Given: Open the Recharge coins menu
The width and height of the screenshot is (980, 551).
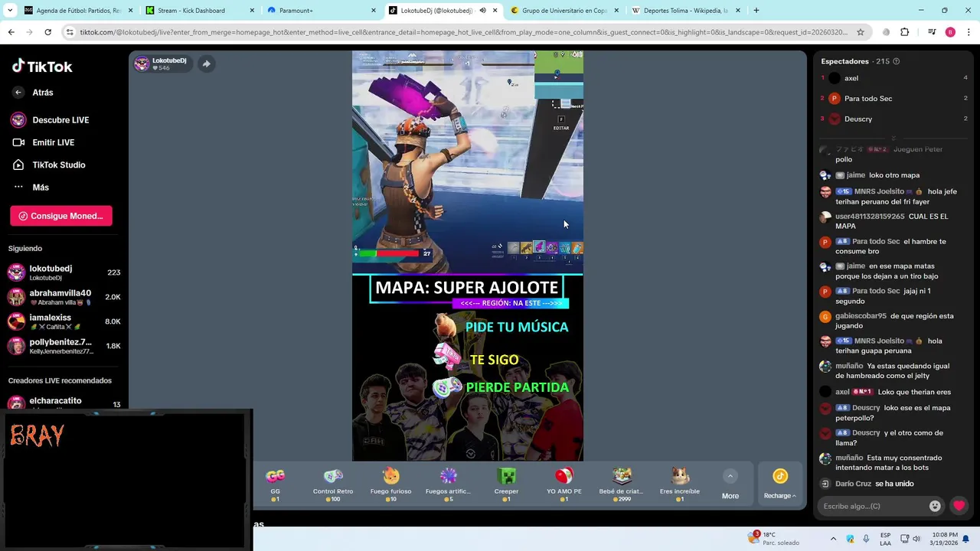Looking at the screenshot, I should click(780, 485).
